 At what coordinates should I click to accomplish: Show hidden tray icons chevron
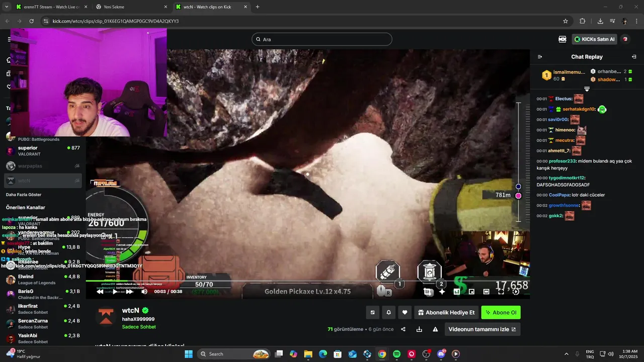[566, 354]
